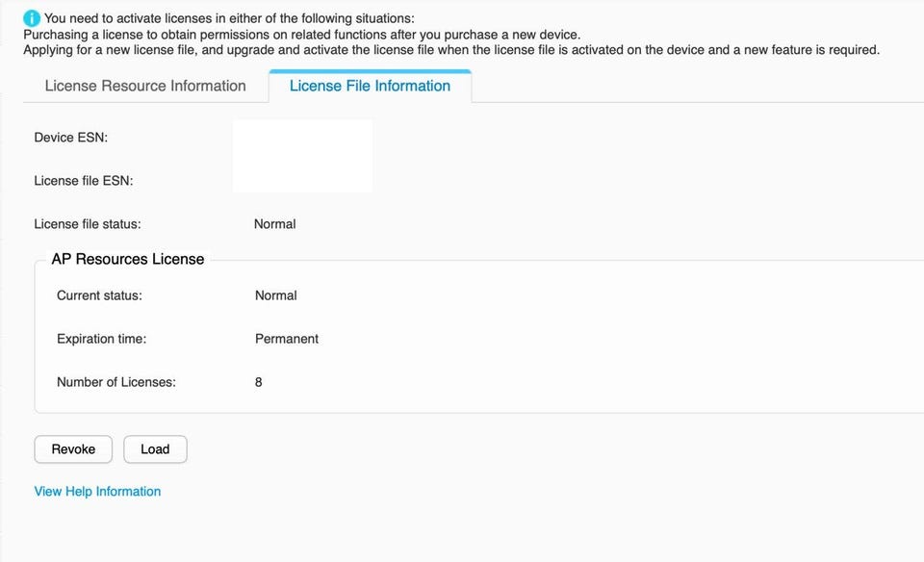924x562 pixels.
Task: Select the license count value 8
Action: pyautogui.click(x=259, y=382)
